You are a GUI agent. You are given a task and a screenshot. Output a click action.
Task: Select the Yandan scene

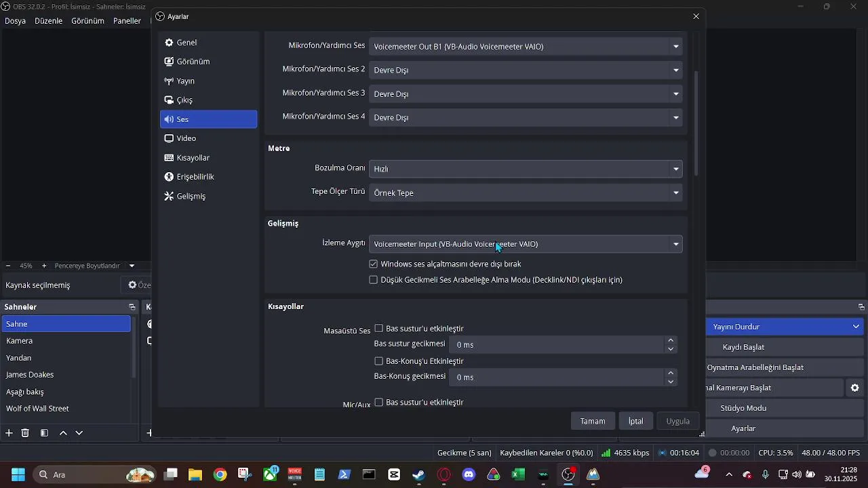point(66,358)
